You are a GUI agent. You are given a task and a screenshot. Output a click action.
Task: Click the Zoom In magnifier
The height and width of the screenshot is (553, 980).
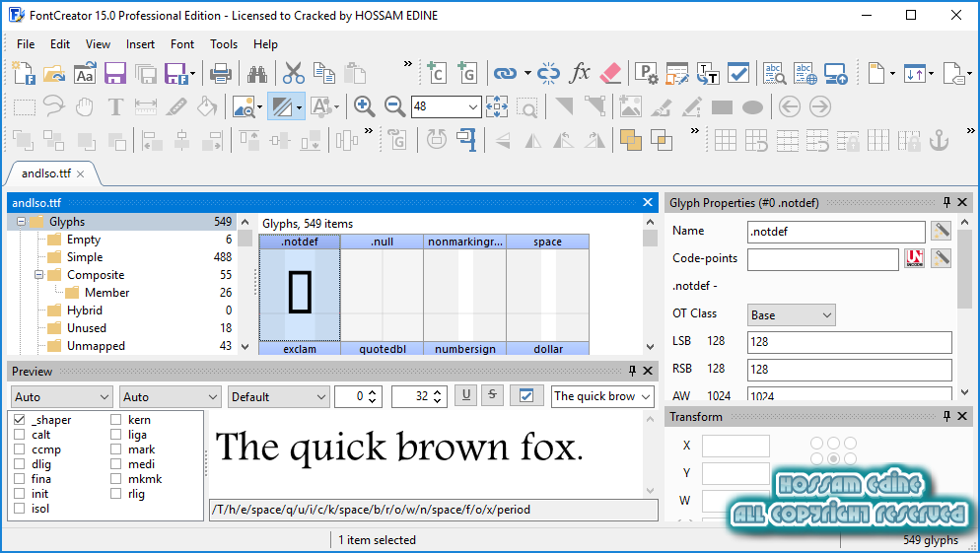pyautogui.click(x=364, y=106)
